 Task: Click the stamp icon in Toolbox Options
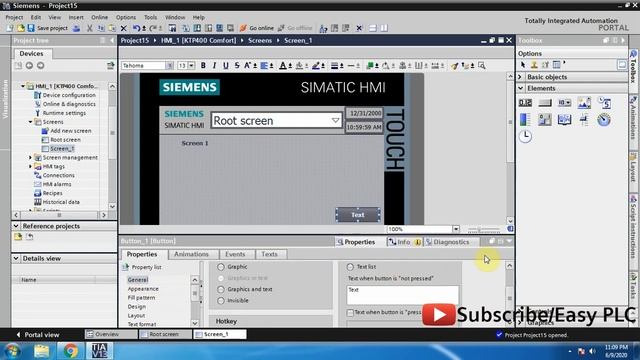pos(534,65)
